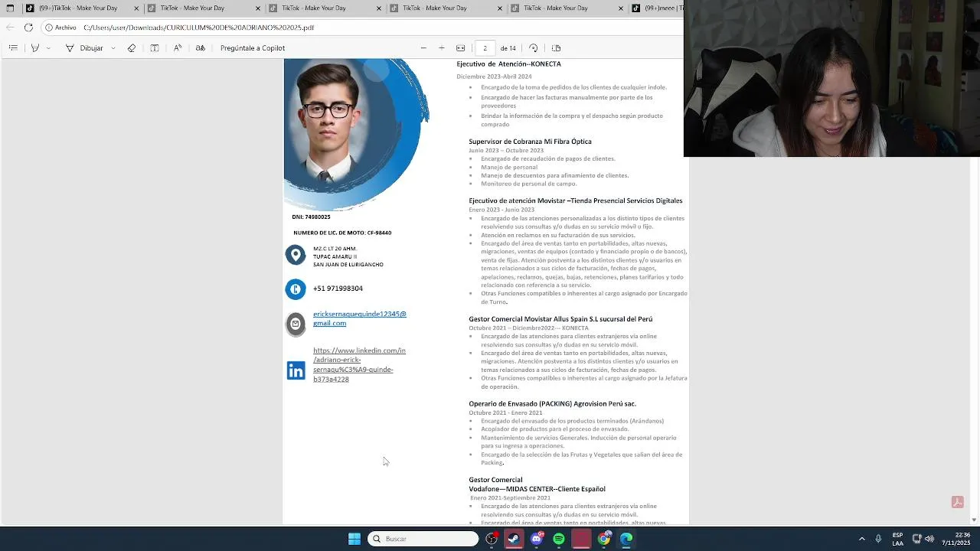Screen dimensions: 980x551
Task: Select the highlighter tool in PDF toolbar
Action: click(34, 47)
